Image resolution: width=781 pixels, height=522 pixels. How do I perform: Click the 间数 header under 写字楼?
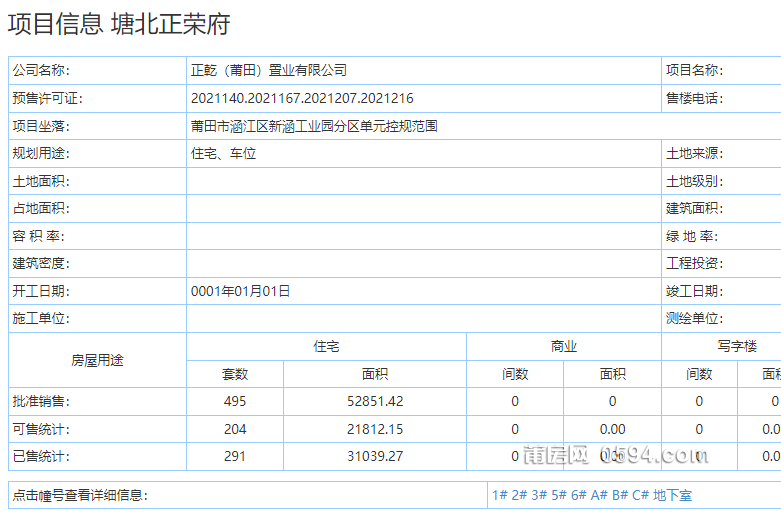[x=699, y=374]
